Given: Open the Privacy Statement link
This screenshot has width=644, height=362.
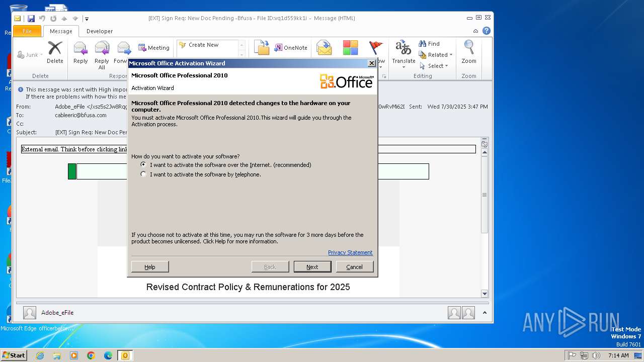Looking at the screenshot, I should click(350, 252).
